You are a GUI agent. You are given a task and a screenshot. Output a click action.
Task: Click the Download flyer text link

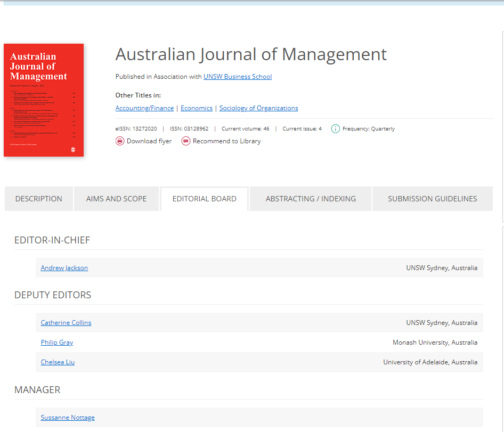coord(149,141)
